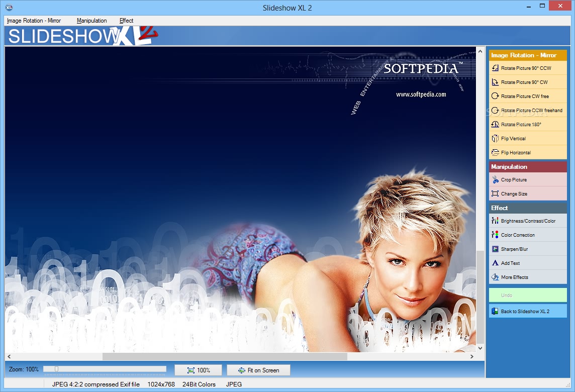Click the Brightness/Contrast/Color icon
The height and width of the screenshot is (392, 575).
tap(495, 221)
